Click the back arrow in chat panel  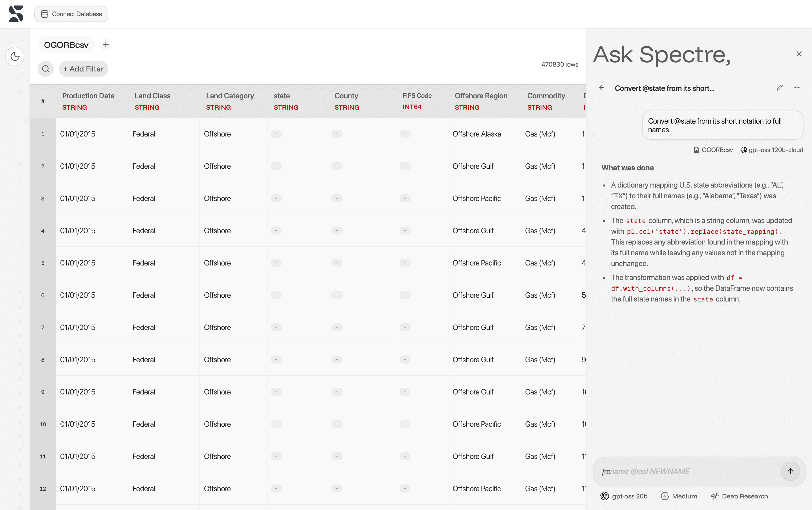pos(601,88)
